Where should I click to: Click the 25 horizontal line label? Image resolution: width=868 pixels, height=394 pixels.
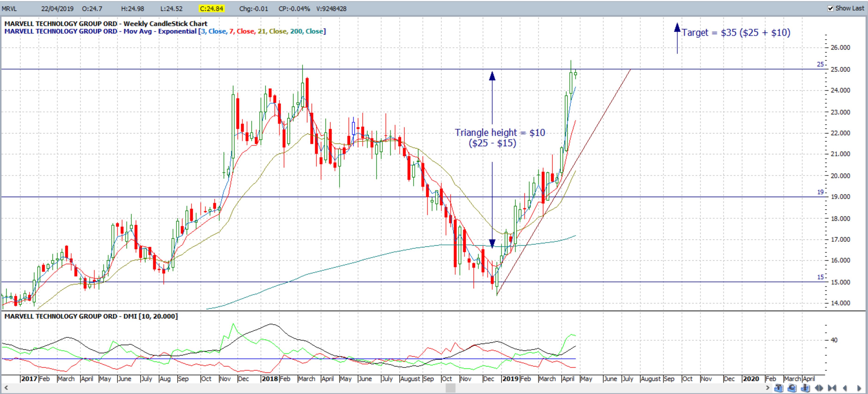pyautogui.click(x=820, y=64)
